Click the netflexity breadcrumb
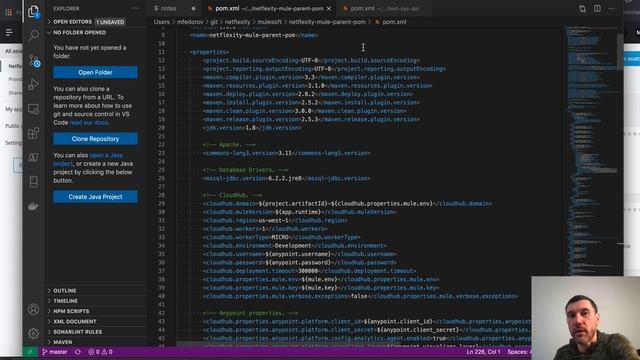640x360 pixels. 238,22
